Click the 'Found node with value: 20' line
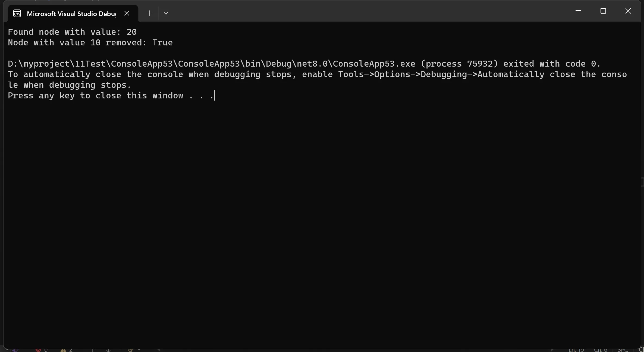Image resolution: width=644 pixels, height=352 pixels. pyautogui.click(x=72, y=32)
